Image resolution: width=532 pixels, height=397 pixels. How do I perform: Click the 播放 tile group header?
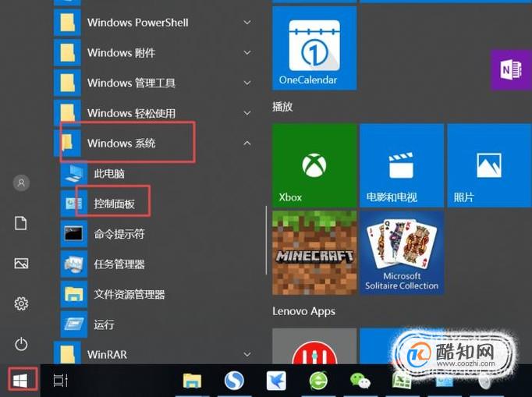pos(282,107)
